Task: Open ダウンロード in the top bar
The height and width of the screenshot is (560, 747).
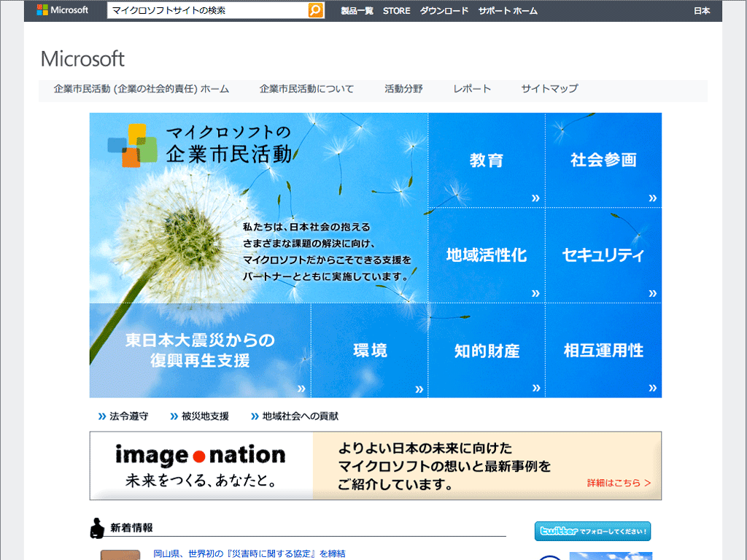Action: (x=444, y=10)
